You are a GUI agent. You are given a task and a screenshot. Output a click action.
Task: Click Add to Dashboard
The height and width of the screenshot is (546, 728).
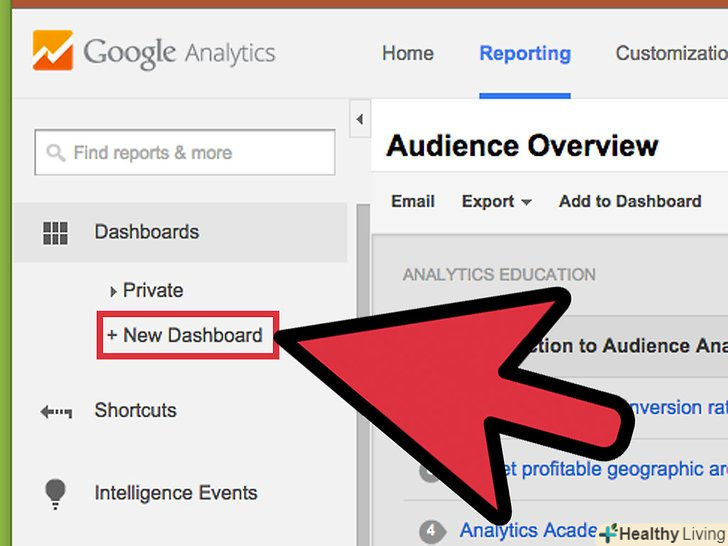[630, 202]
